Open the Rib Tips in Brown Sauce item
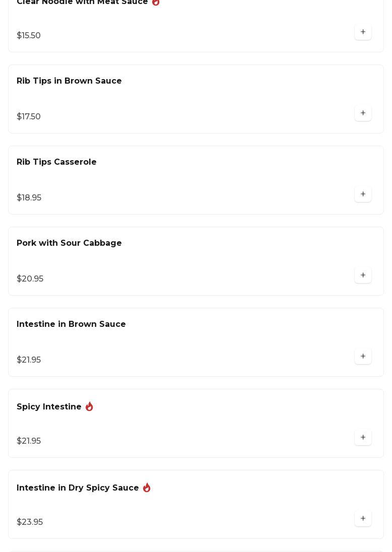 coord(69,81)
